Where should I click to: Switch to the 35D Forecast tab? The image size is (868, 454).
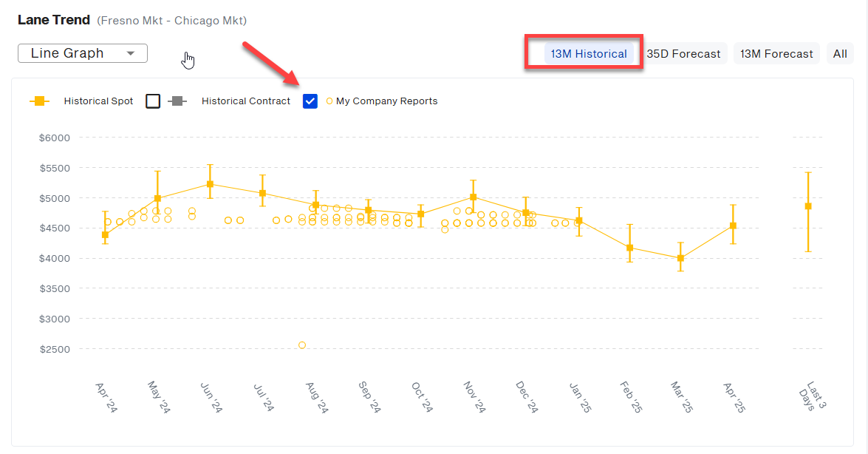683,54
